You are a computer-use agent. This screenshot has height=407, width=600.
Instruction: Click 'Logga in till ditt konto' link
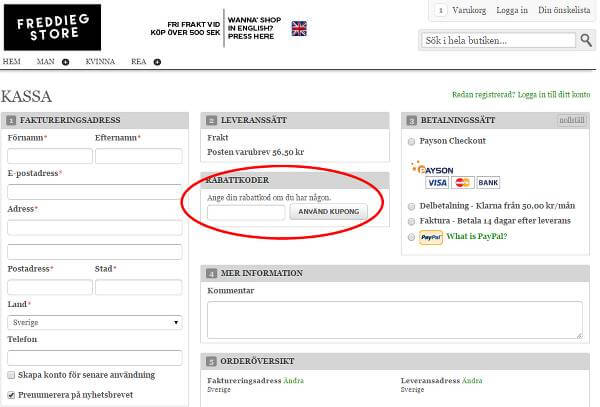tap(553, 94)
